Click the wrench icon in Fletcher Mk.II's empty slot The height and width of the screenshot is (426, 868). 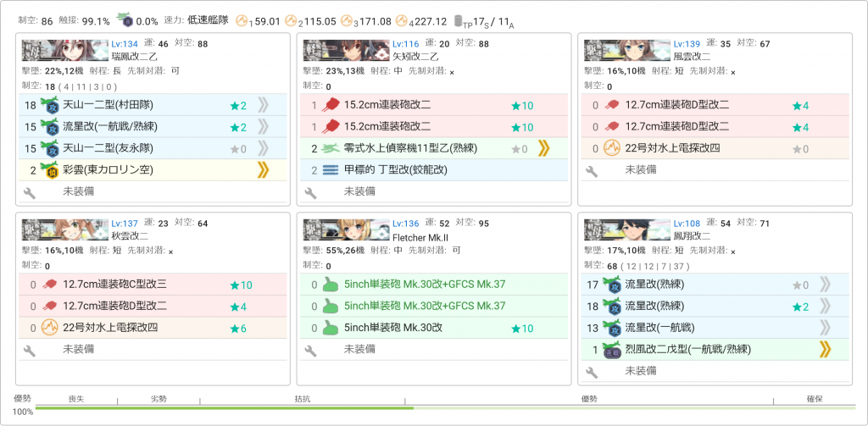tap(310, 351)
